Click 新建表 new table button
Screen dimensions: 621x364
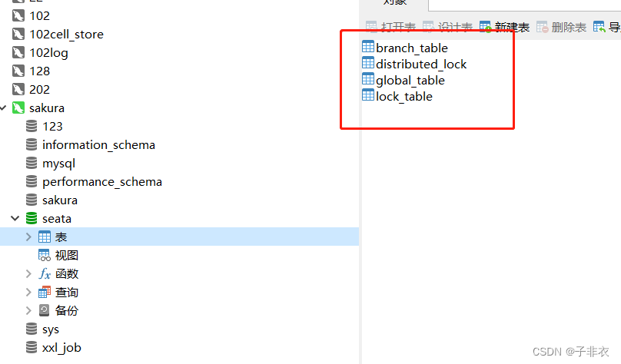point(504,27)
